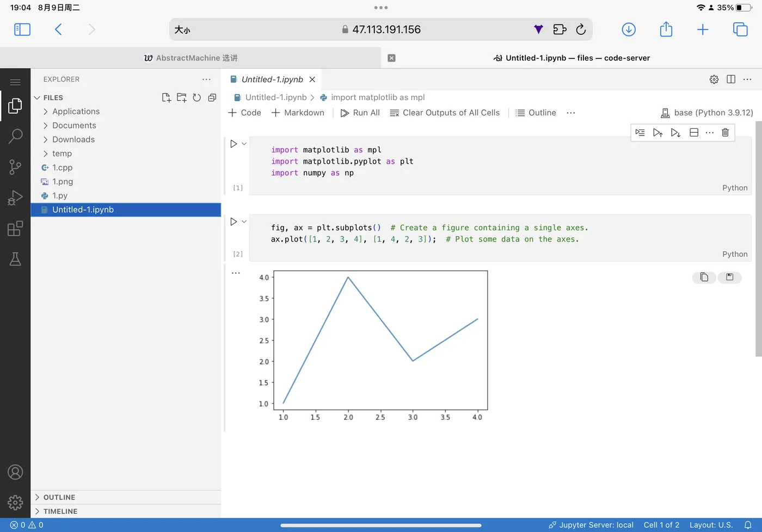
Task: Split the cell from cell toolbar
Action: point(694,133)
